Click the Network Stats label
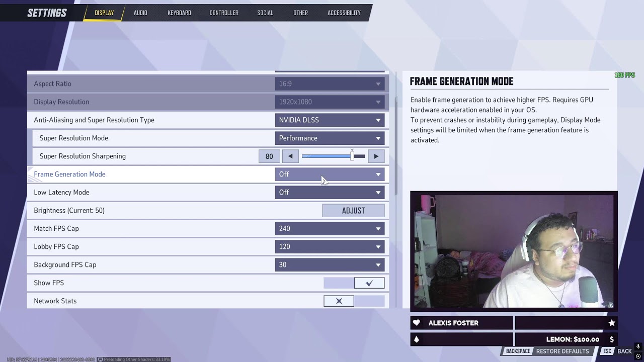This screenshot has height=362, width=644. [55, 301]
